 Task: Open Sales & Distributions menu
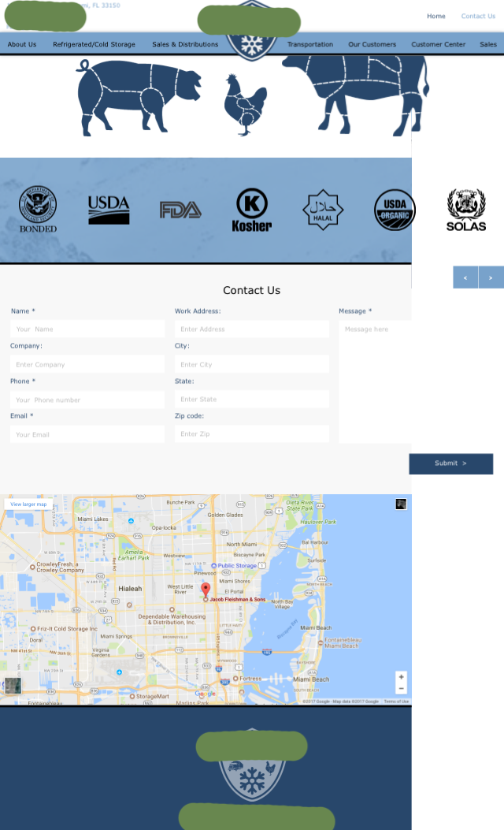[x=185, y=44]
